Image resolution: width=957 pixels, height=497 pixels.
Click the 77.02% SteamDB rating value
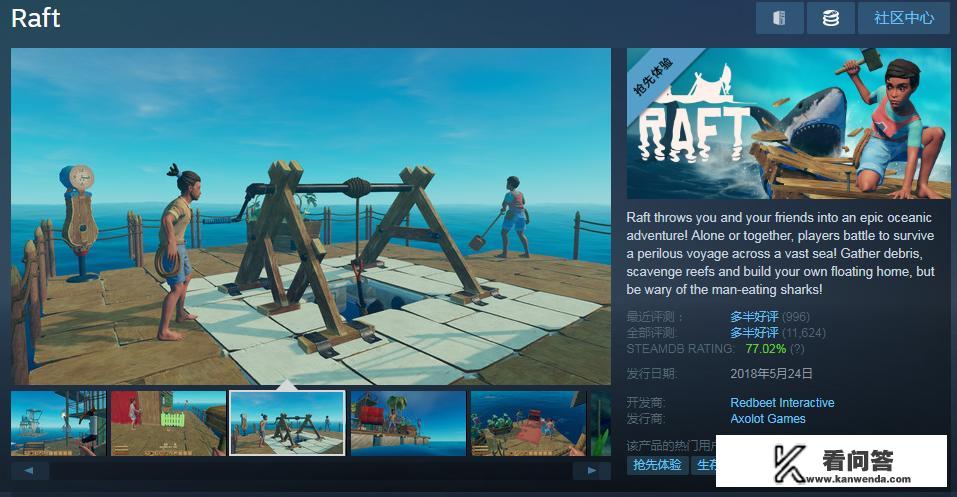point(765,349)
